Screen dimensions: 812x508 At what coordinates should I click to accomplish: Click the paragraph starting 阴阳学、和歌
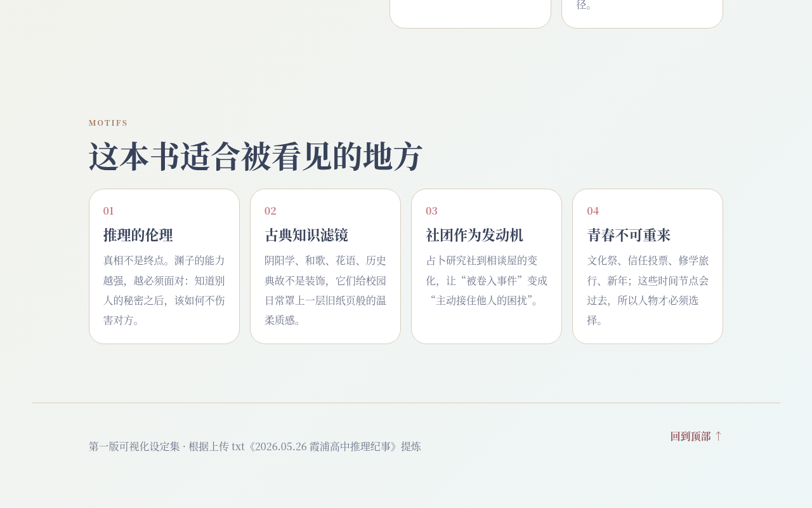[x=325, y=290]
